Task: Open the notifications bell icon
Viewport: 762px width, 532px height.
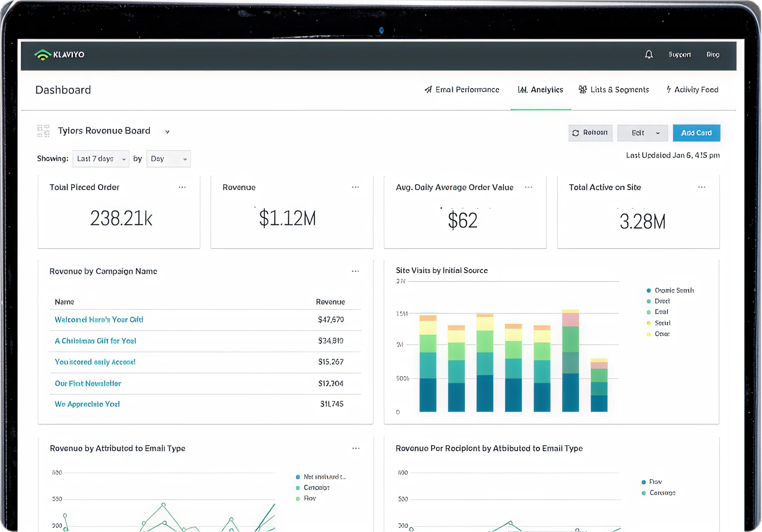Action: pyautogui.click(x=649, y=54)
